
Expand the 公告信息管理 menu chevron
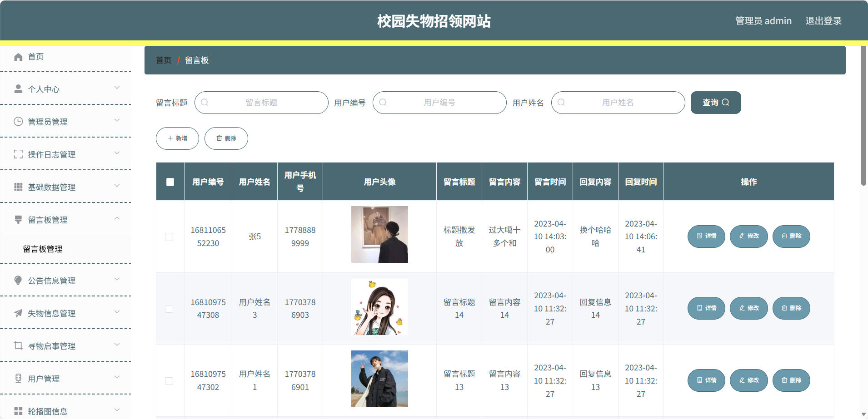[x=117, y=279]
